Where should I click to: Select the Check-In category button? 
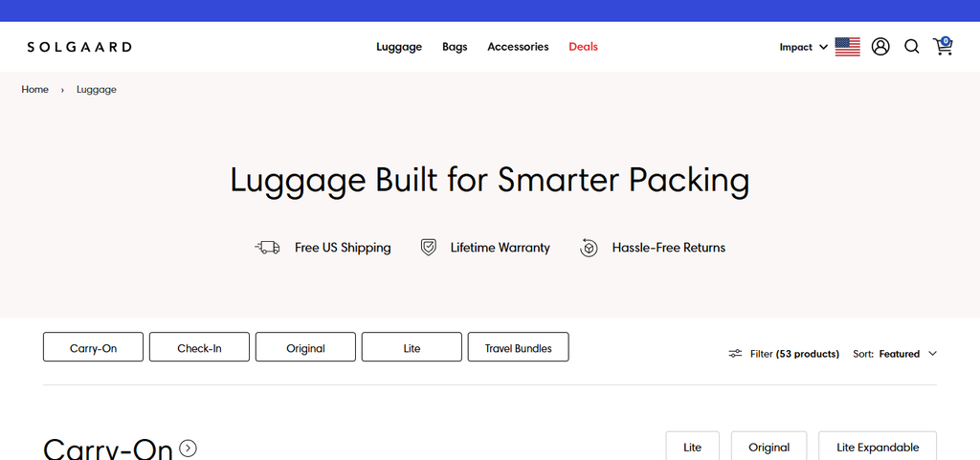pos(199,347)
